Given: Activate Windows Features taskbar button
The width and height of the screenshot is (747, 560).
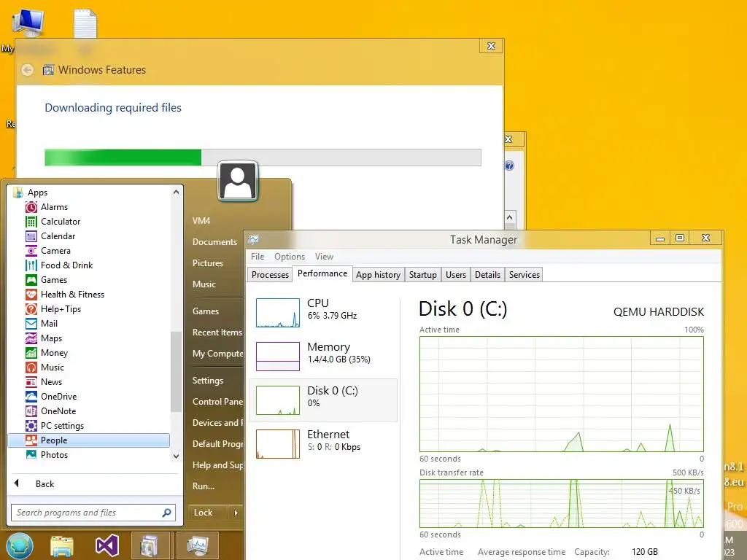Looking at the screenshot, I should [x=150, y=545].
